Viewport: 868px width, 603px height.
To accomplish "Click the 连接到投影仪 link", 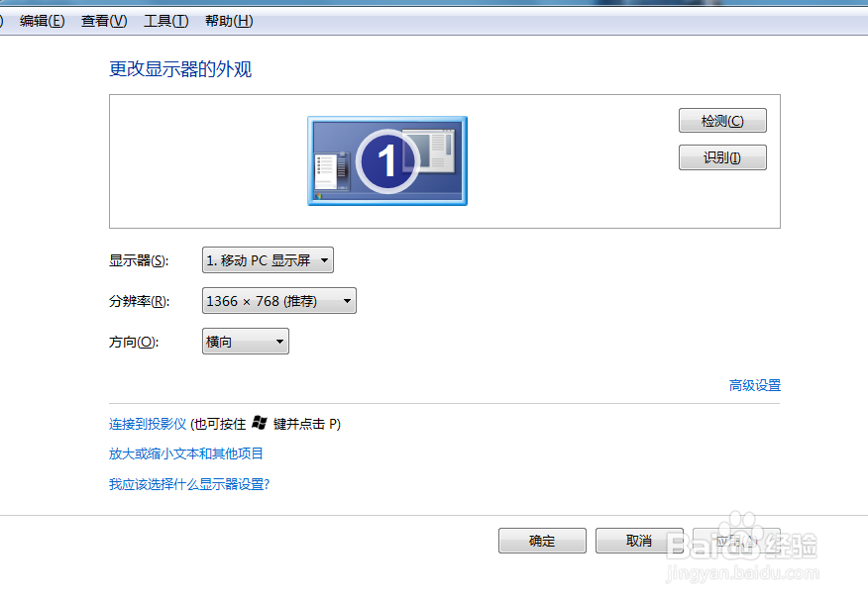I will click(x=148, y=425).
